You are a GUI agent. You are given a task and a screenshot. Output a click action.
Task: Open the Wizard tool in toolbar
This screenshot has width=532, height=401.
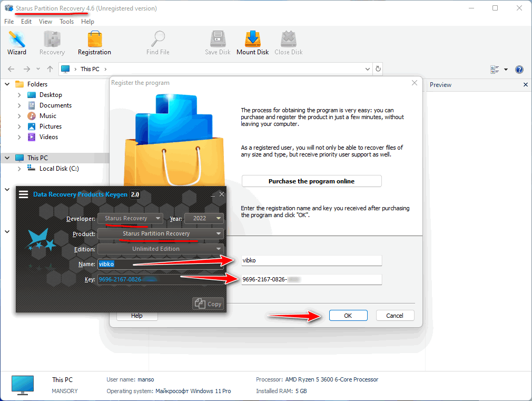[17, 43]
